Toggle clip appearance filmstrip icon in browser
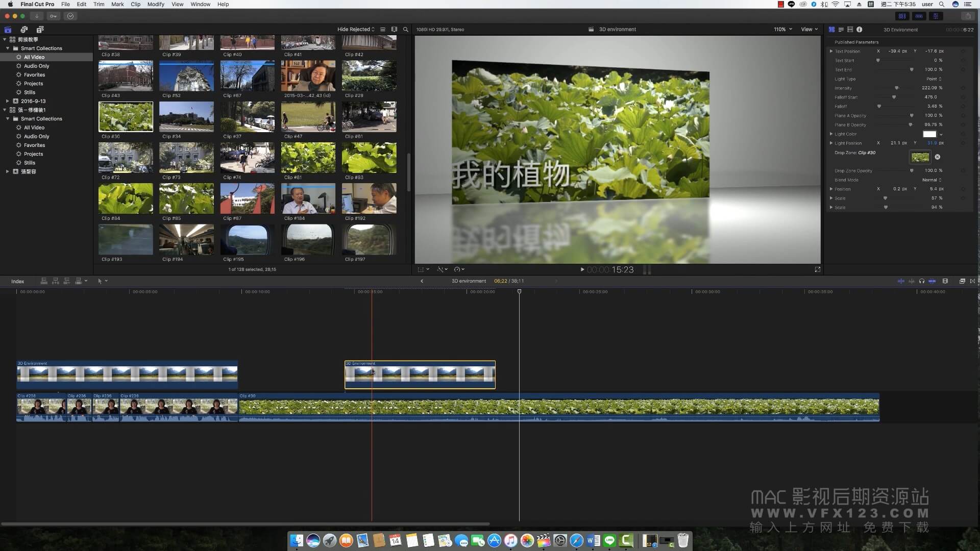 point(394,30)
